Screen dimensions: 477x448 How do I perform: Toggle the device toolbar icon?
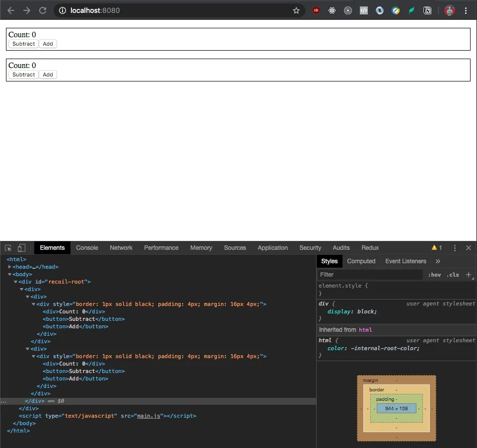pos(21,248)
